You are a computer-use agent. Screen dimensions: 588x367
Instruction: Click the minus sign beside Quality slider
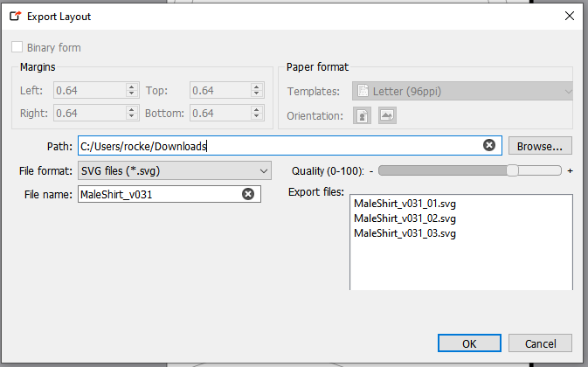[371, 171]
